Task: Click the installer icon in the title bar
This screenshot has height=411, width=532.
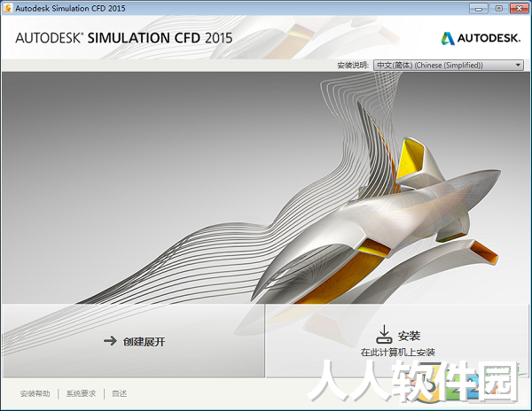Action: pos(7,8)
